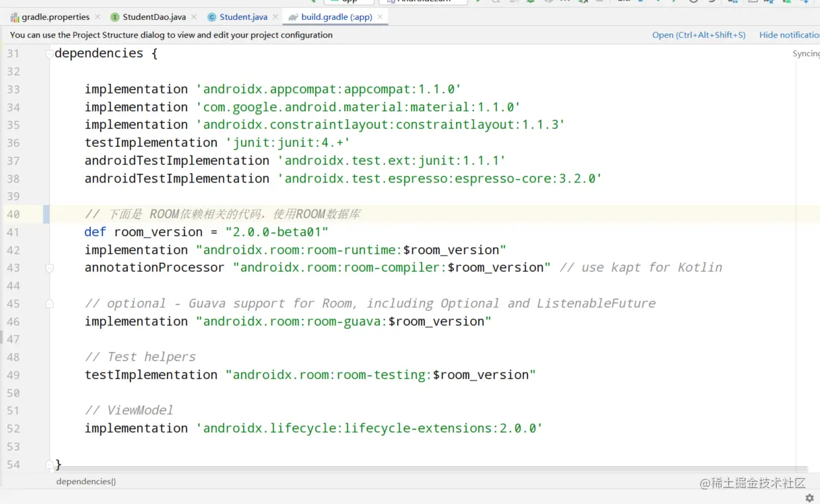Open the StudentDao.java editor tab
The image size is (820, 504).
pyautogui.click(x=154, y=17)
